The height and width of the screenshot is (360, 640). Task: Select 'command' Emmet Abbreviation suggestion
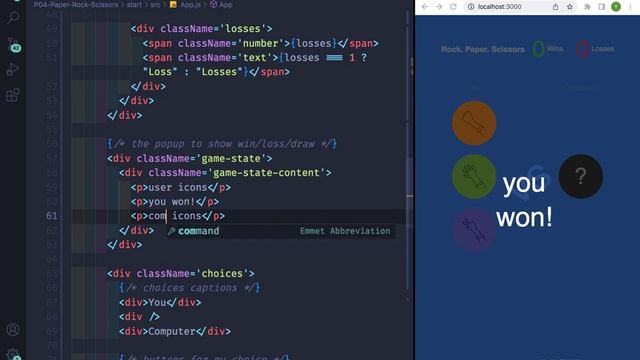point(281,231)
